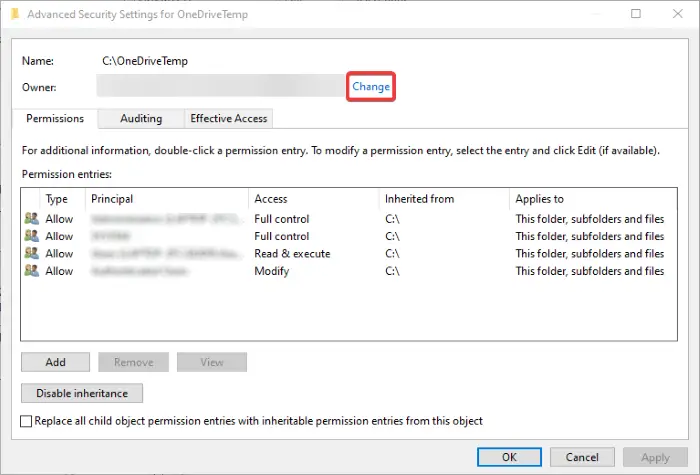Select the 'Modify' access cell
Image resolution: width=700 pixels, height=475 pixels.
pyautogui.click(x=271, y=271)
